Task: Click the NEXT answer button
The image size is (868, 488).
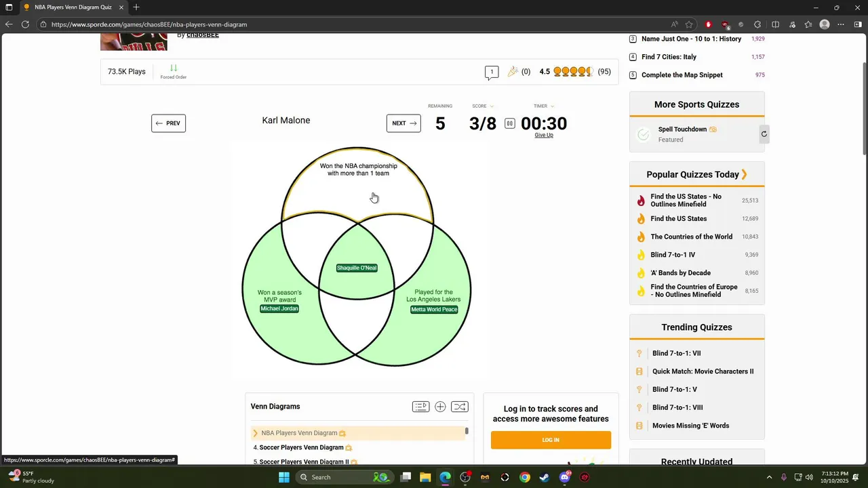Action: point(403,123)
